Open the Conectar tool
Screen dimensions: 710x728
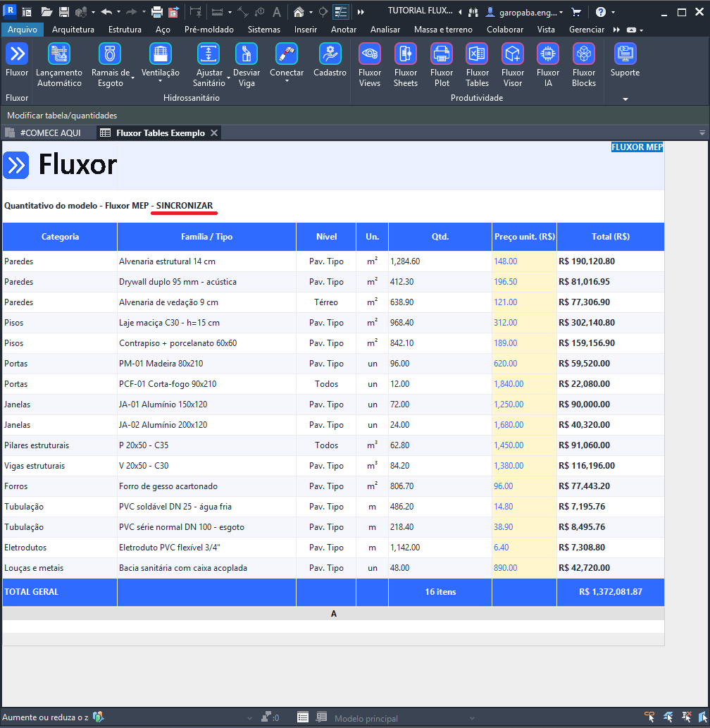pos(287,60)
